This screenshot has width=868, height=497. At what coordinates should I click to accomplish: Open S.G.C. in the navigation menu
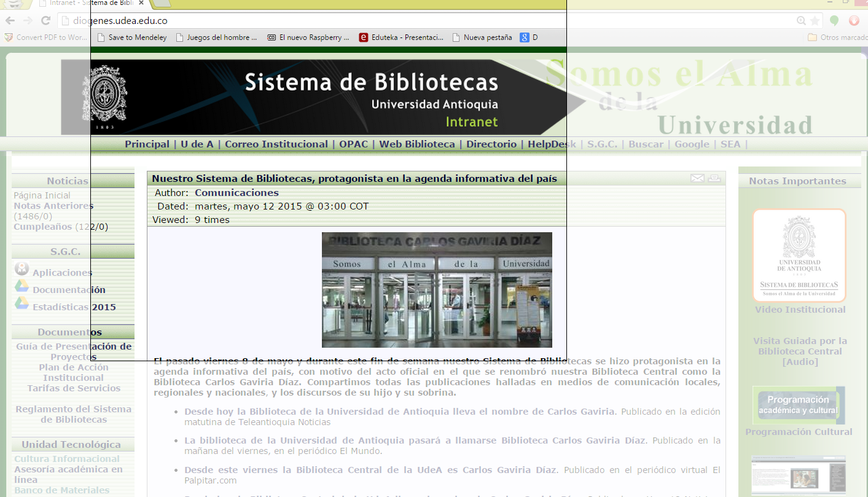pyautogui.click(x=602, y=144)
